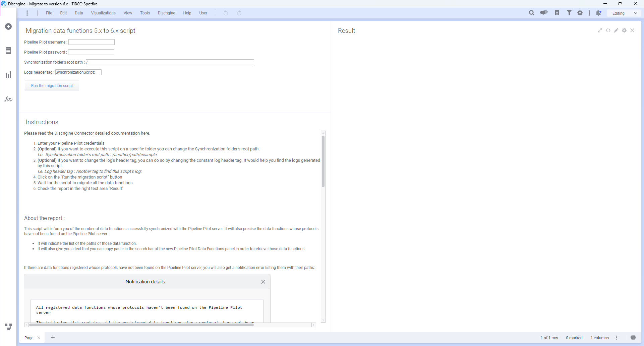644x346 pixels.
Task: Click '0 marked' status text
Action: [574, 338]
